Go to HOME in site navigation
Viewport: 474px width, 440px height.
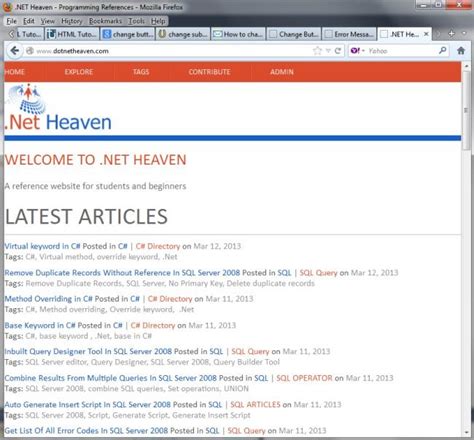pyautogui.click(x=15, y=72)
